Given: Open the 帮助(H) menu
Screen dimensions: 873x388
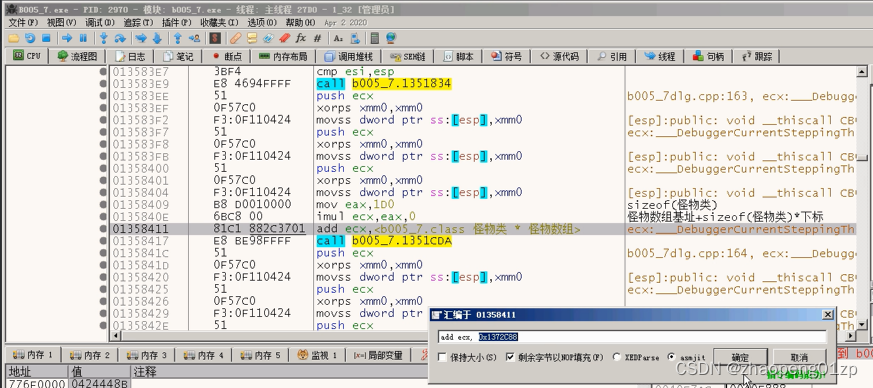Looking at the screenshot, I should (300, 22).
